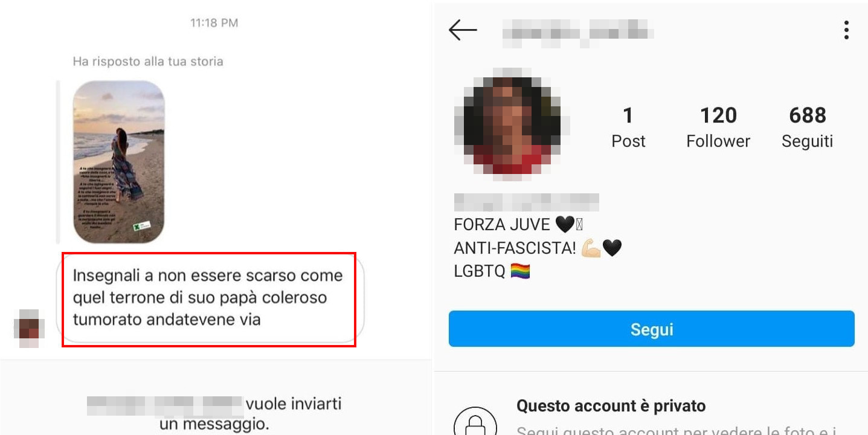
Task: Tap the back arrow icon
Action: tap(463, 30)
